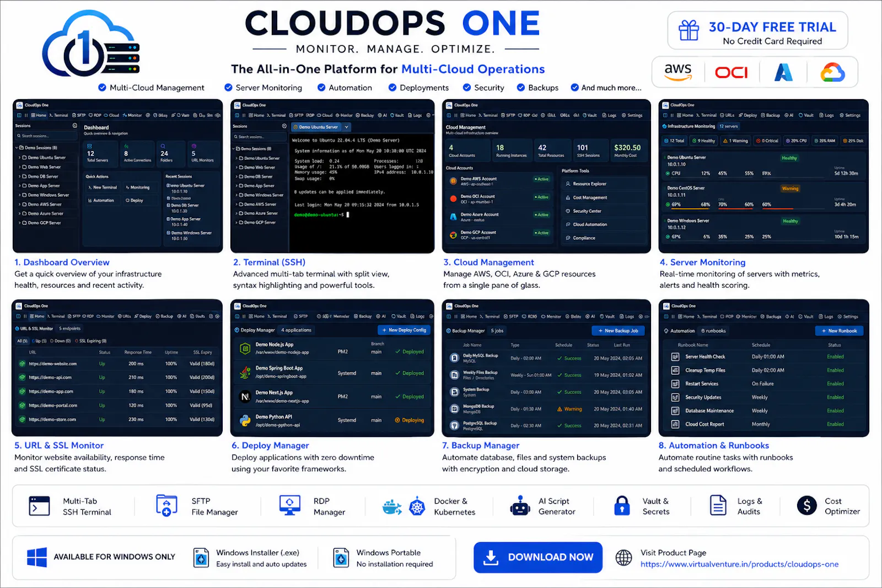
Task: Open the virtualventure.in product page link
Action: 739,564
